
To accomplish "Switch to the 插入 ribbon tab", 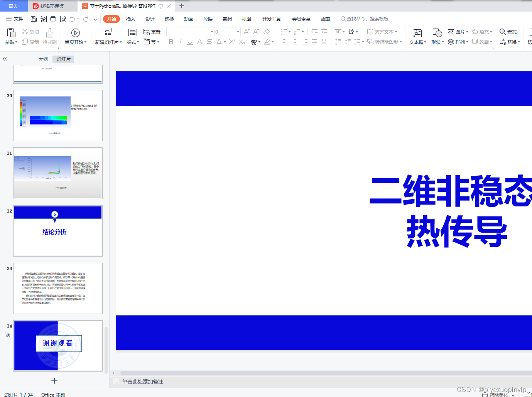I will click(130, 19).
